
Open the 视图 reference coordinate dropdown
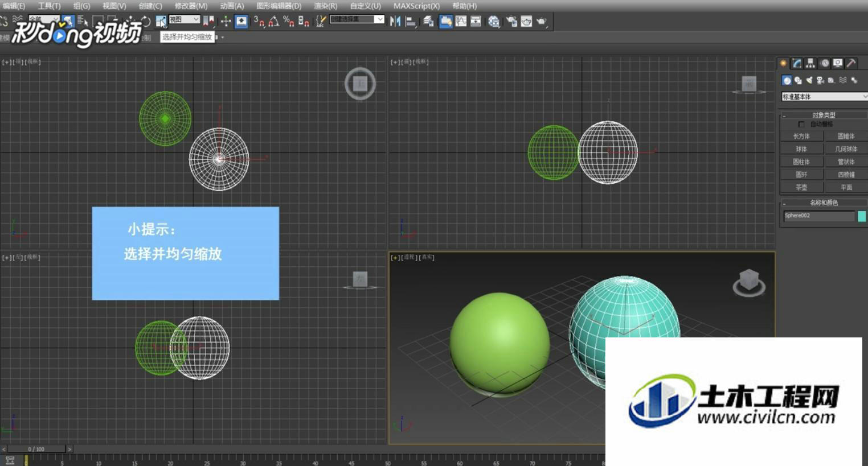(x=184, y=19)
